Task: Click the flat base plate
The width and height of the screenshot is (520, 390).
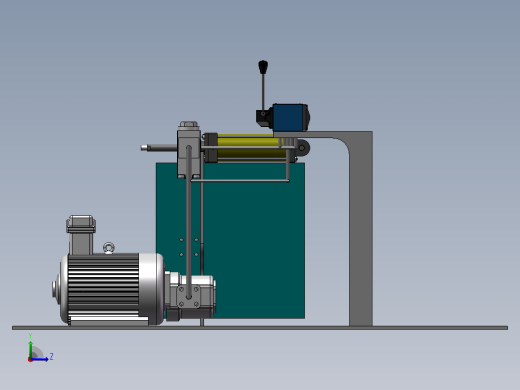Action: [260, 328]
